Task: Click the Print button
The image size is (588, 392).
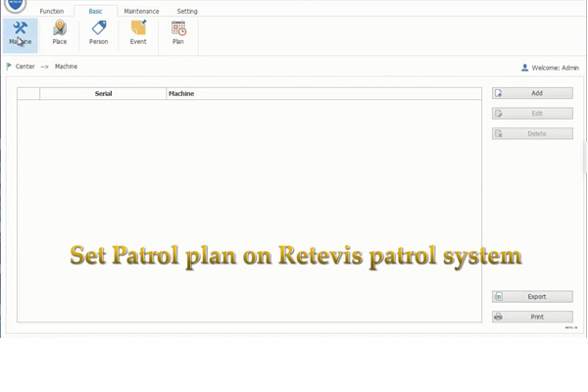Action: (532, 317)
